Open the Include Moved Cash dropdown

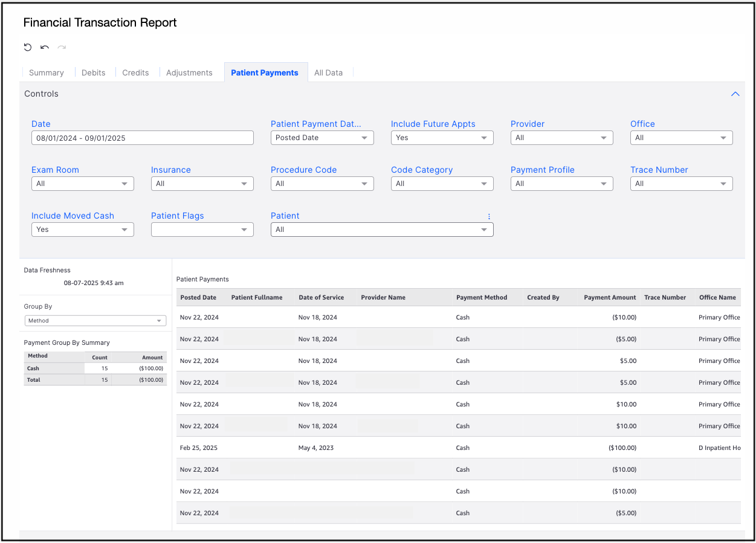82,230
